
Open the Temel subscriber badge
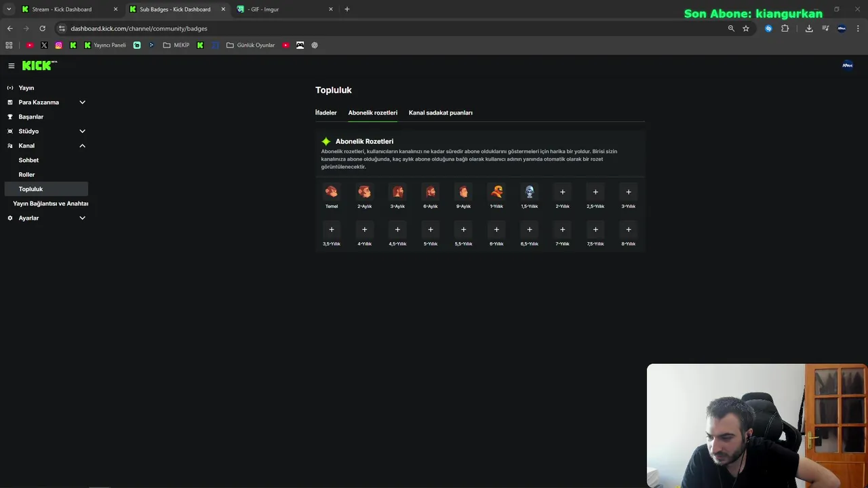point(331,192)
